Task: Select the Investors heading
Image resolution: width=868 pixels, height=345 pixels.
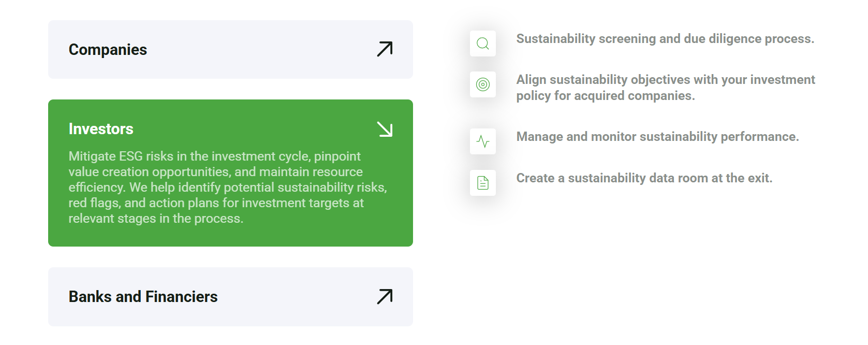Action: (101, 129)
